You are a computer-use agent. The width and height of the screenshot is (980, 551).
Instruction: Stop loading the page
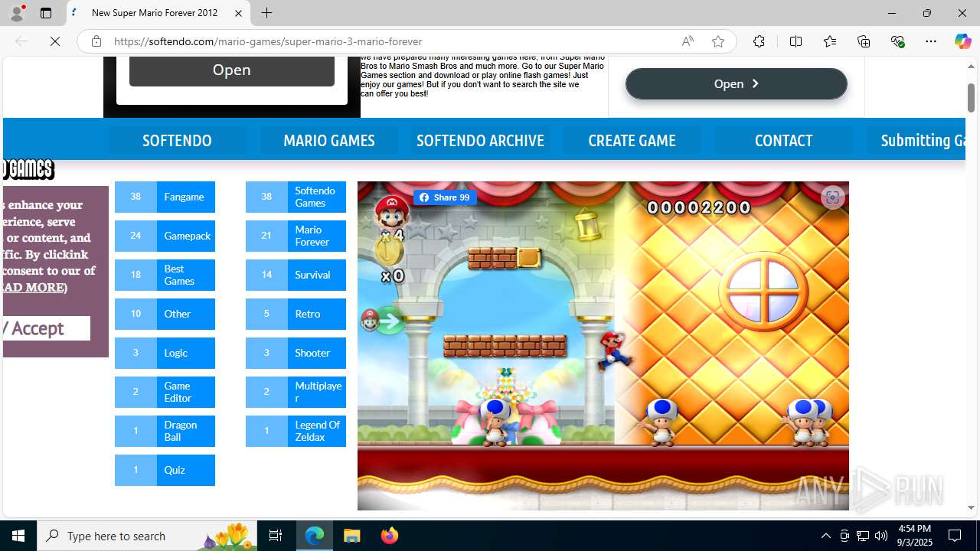55,41
